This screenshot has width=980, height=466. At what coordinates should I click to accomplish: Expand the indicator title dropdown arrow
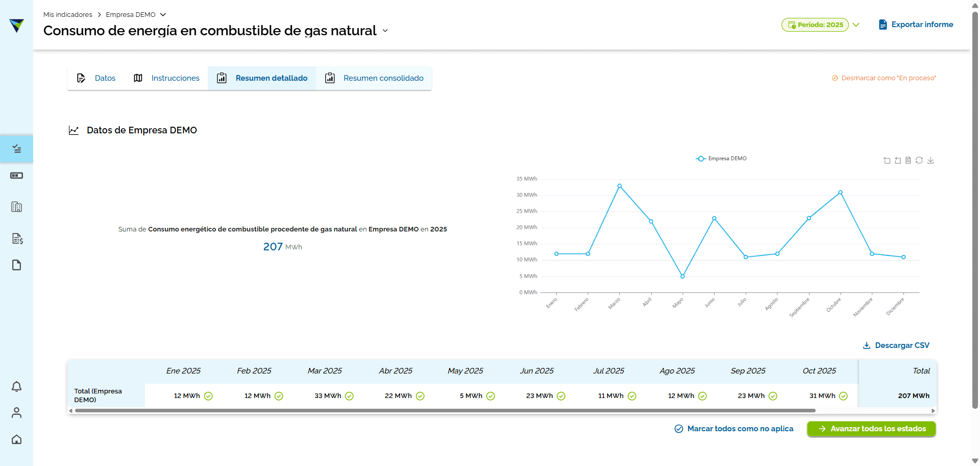(x=385, y=31)
